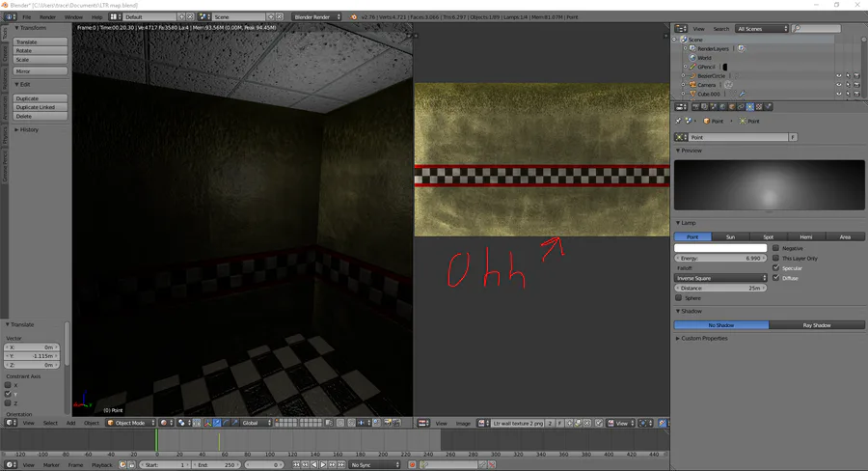The height and width of the screenshot is (471, 868).
Task: Click the Mirror button
Action: click(41, 70)
